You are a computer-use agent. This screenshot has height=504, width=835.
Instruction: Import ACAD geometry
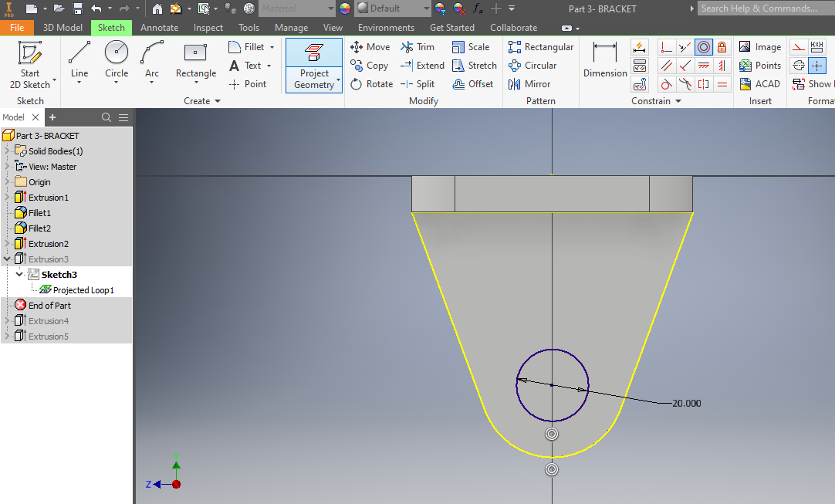[760, 83]
